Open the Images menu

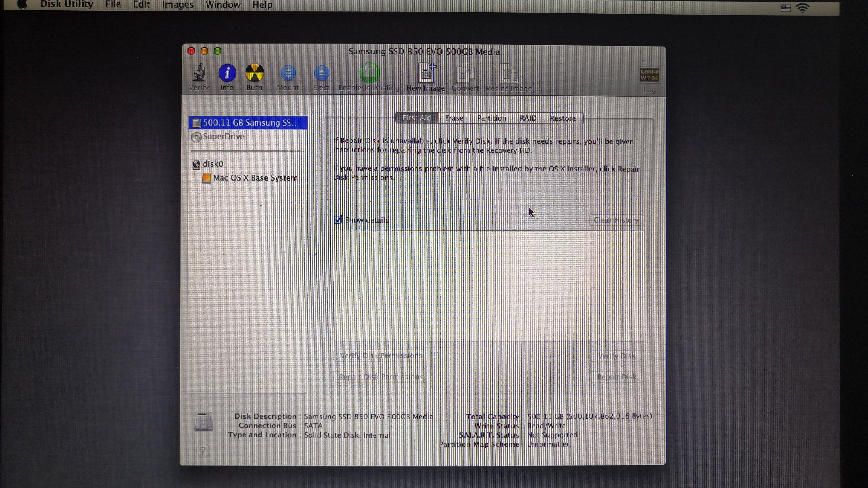tap(178, 5)
